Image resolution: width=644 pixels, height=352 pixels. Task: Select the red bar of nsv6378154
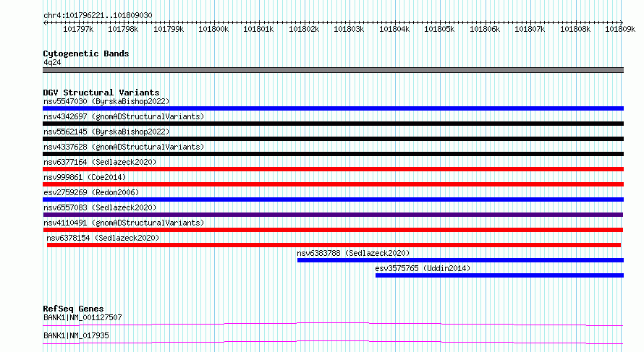pos(334,245)
